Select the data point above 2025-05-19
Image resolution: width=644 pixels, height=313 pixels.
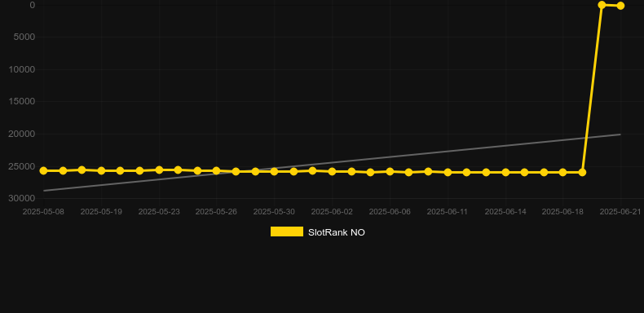pos(101,170)
